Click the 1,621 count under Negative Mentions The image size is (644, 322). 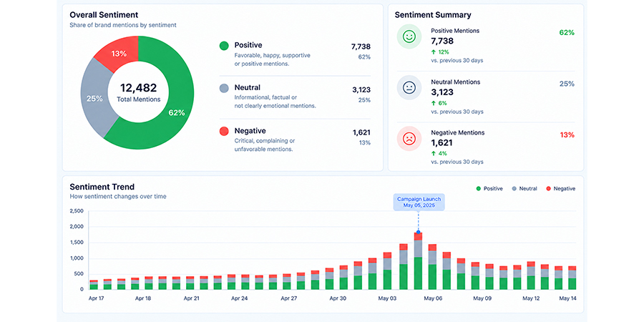(441, 143)
